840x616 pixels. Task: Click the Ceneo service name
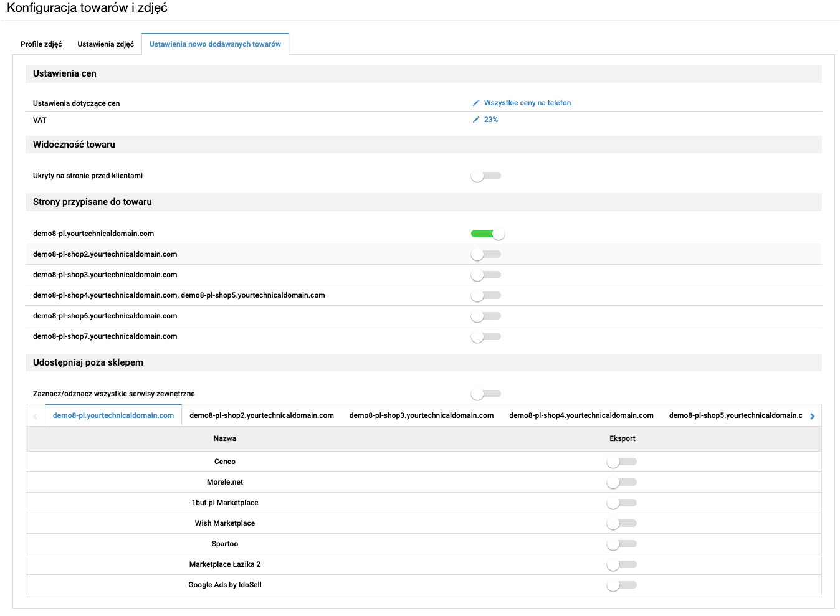click(225, 462)
